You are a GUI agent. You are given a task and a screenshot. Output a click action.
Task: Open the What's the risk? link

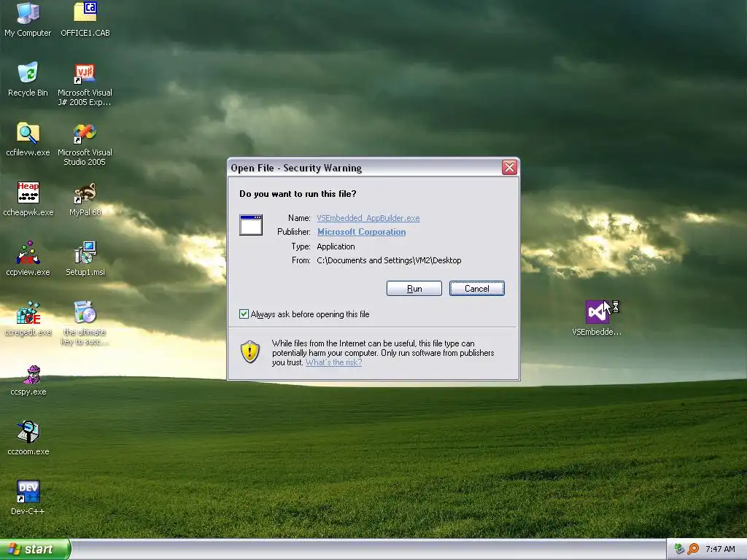coord(333,362)
